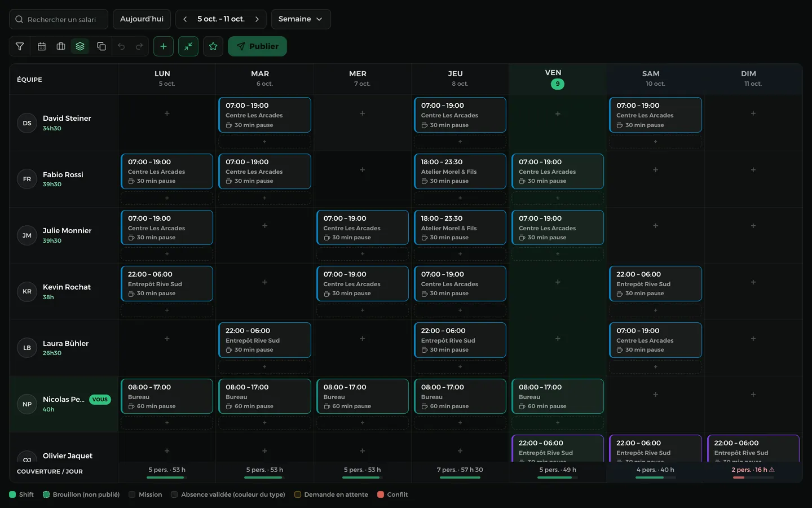Open David Steiner's Saturday Centre Les Arcades shift
The image size is (812, 508).
click(655, 115)
